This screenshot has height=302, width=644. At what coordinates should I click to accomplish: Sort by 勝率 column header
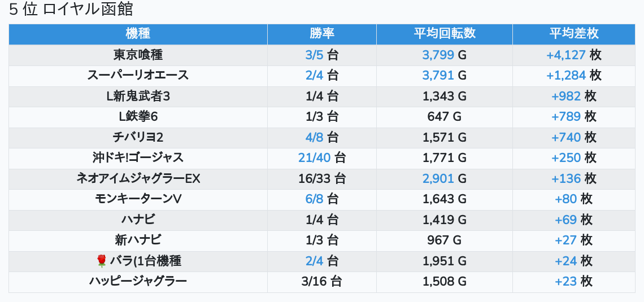tap(322, 34)
